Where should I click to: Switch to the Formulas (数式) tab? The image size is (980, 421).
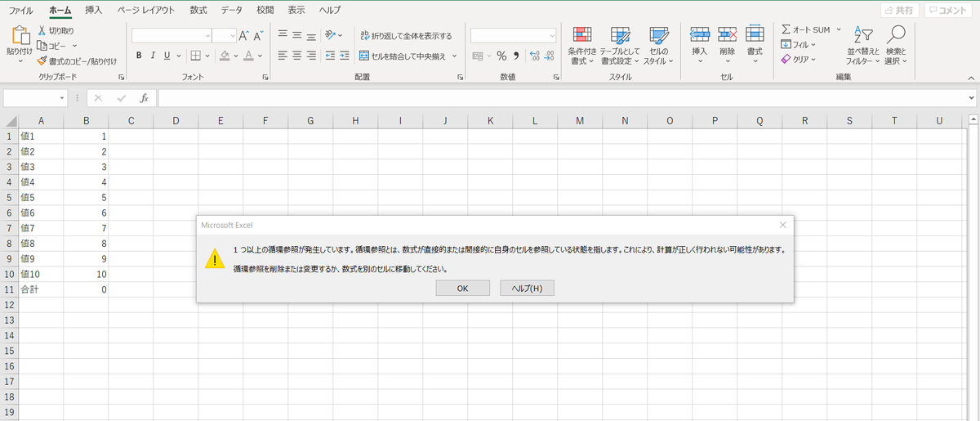coord(198,11)
